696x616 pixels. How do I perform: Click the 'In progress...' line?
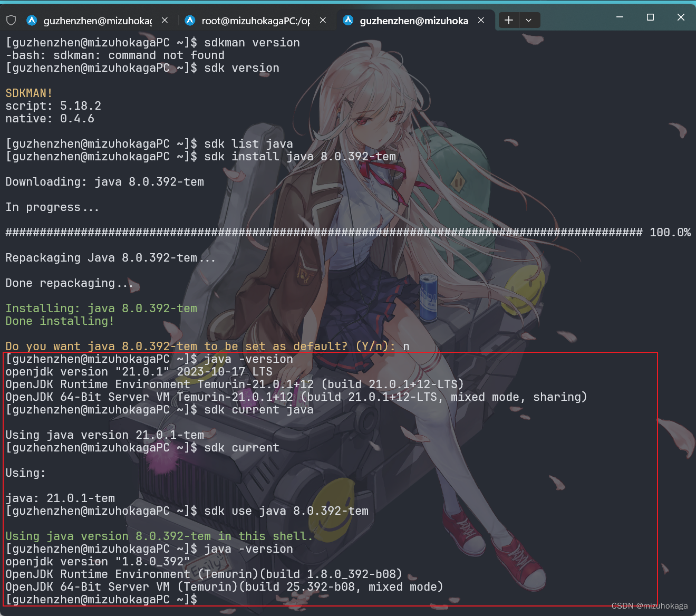tap(52, 207)
